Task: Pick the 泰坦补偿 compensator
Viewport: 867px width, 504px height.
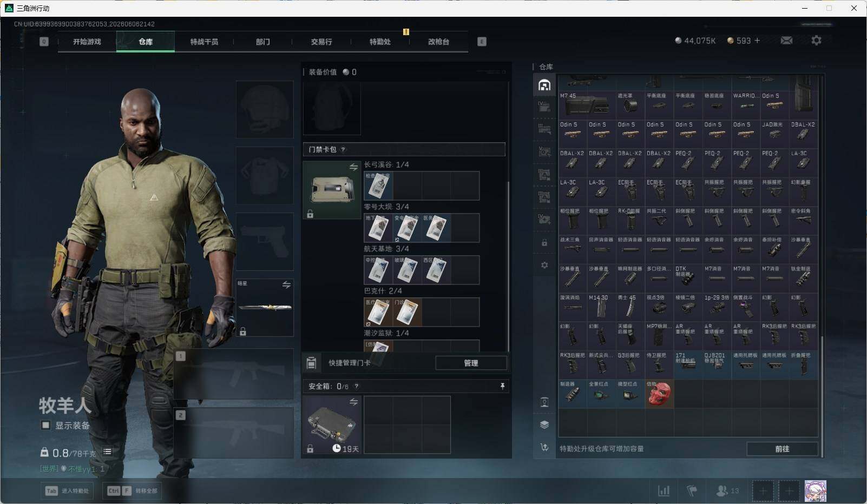Action: (x=774, y=250)
